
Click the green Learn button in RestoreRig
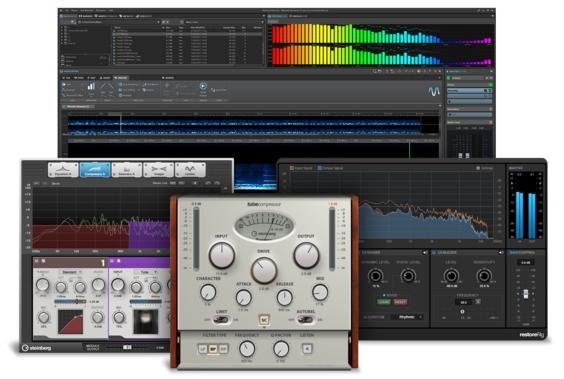384,302
